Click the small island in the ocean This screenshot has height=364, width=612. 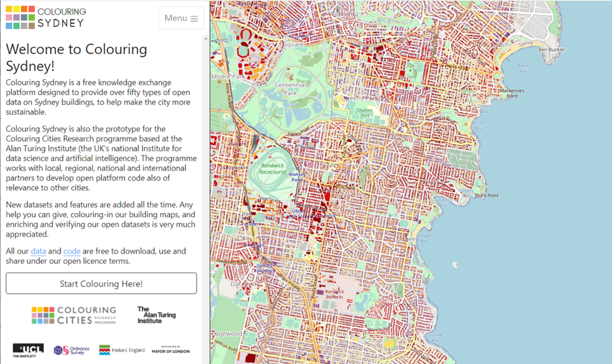coord(455,264)
